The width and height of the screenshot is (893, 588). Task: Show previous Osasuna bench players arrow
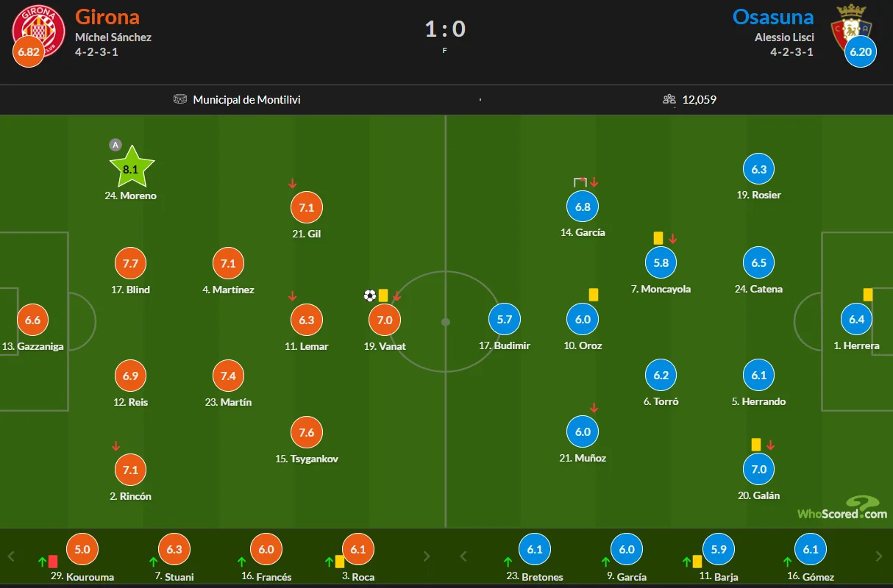(x=464, y=556)
